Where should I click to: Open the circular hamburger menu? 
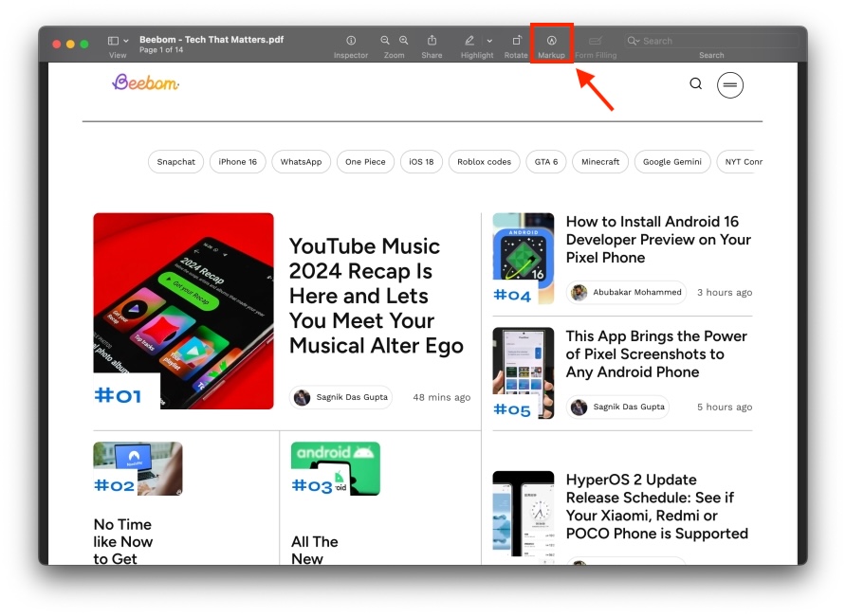coord(730,84)
